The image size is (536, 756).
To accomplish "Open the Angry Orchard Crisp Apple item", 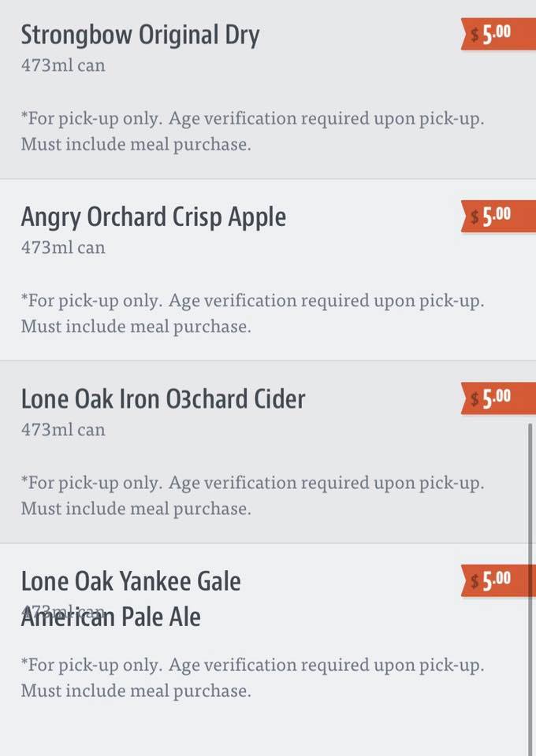I will tap(153, 217).
